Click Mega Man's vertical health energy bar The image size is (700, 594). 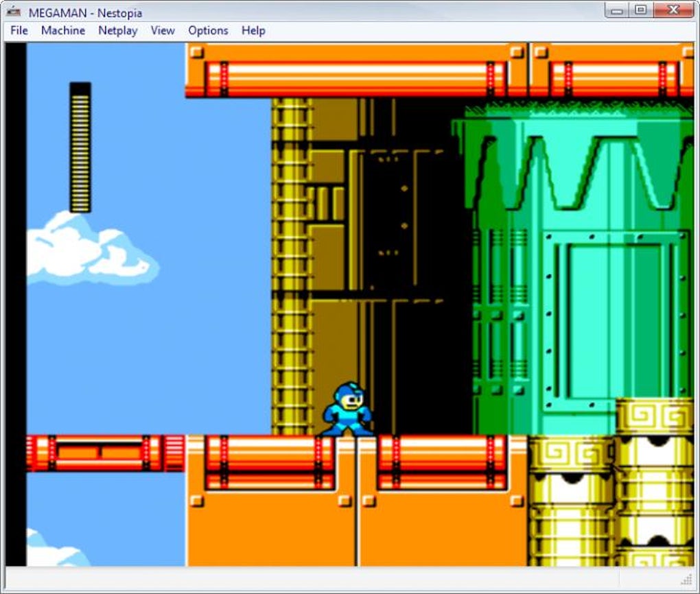[x=80, y=147]
